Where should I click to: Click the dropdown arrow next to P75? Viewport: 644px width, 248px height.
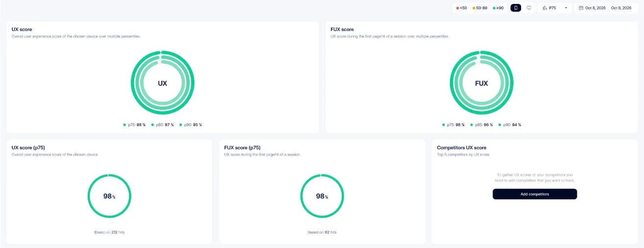pyautogui.click(x=566, y=8)
